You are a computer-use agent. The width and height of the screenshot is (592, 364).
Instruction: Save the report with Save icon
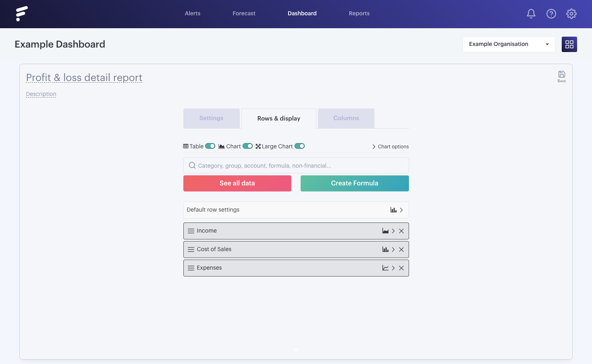tap(562, 76)
